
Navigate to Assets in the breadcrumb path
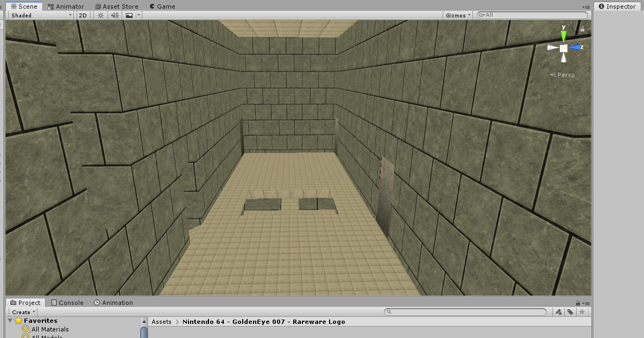(x=161, y=322)
